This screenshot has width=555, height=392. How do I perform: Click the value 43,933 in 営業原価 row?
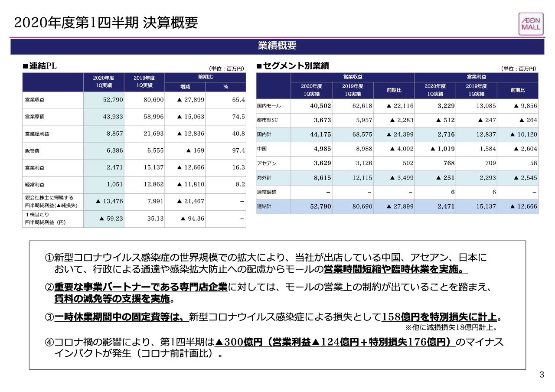coord(113,117)
